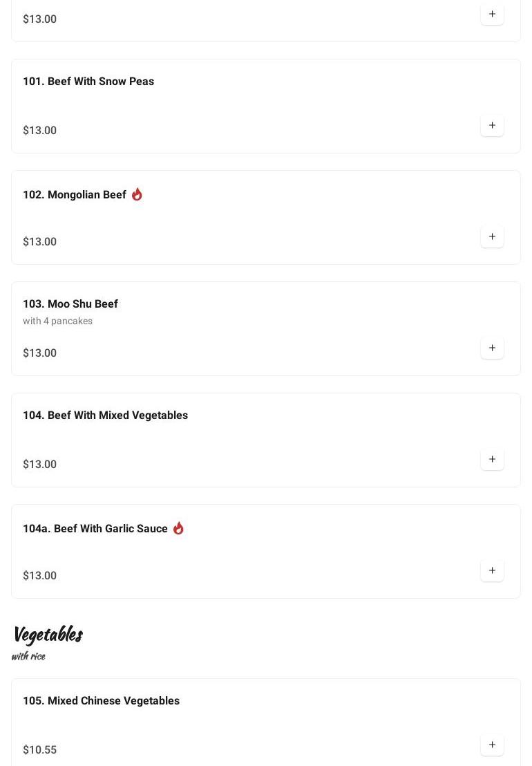Click the $10.55 price of Mixed Chinese Vegetables
The image size is (532, 766).
pyautogui.click(x=39, y=749)
